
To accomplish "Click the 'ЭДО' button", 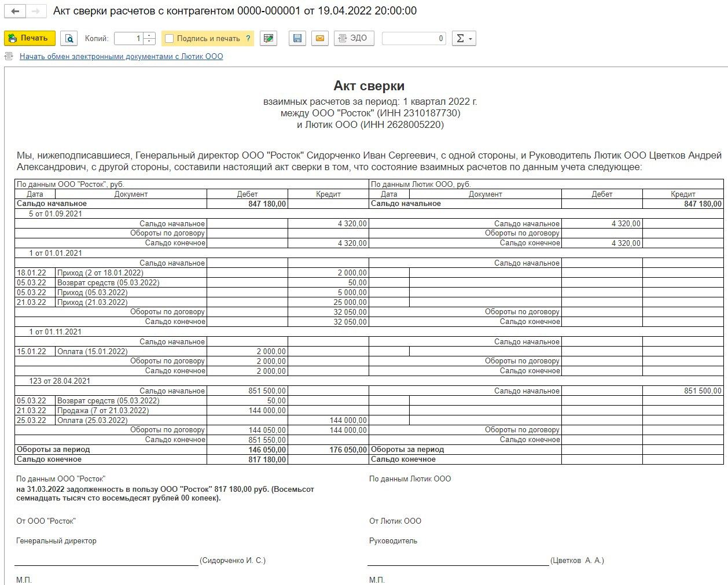I will [354, 38].
